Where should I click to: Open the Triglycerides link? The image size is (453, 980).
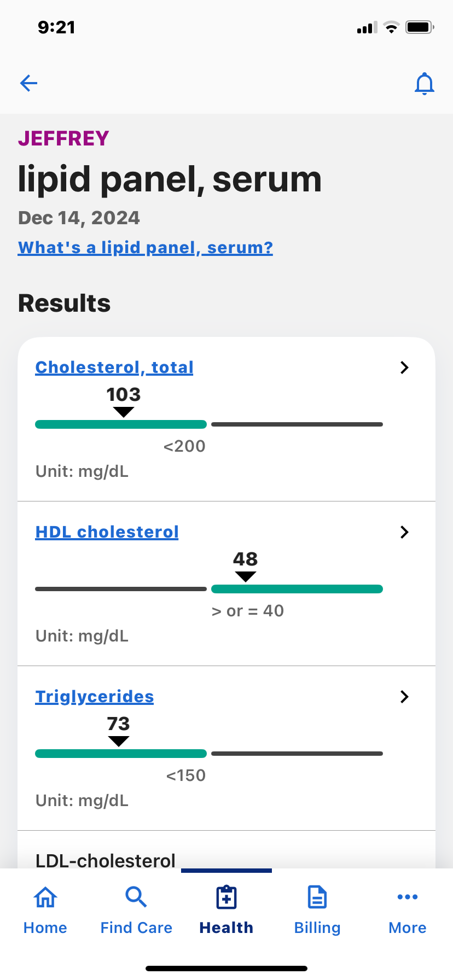pyautogui.click(x=95, y=697)
